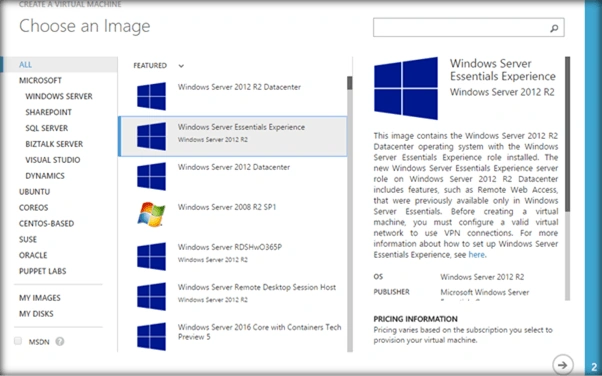
Task: Filter by WINDOWS SERVER
Action: pyautogui.click(x=59, y=96)
